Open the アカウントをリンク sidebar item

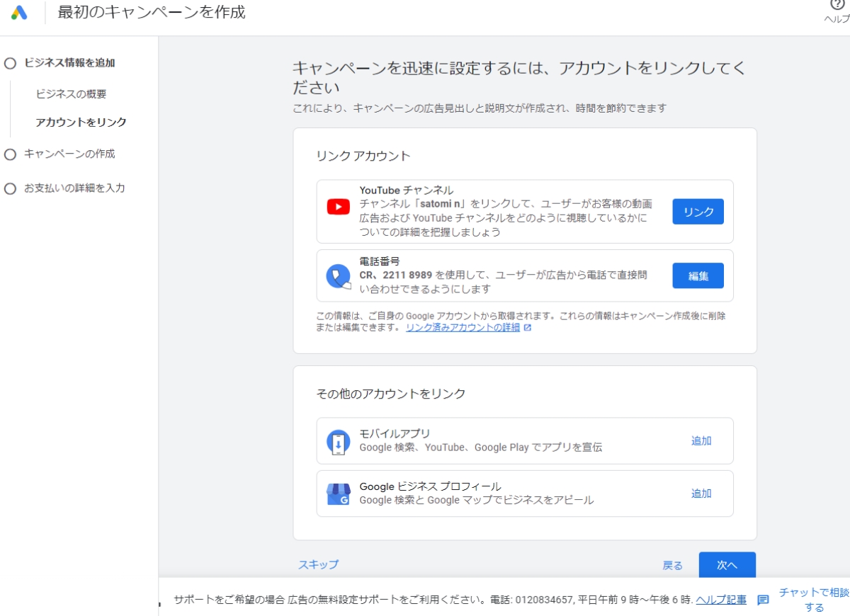81,122
